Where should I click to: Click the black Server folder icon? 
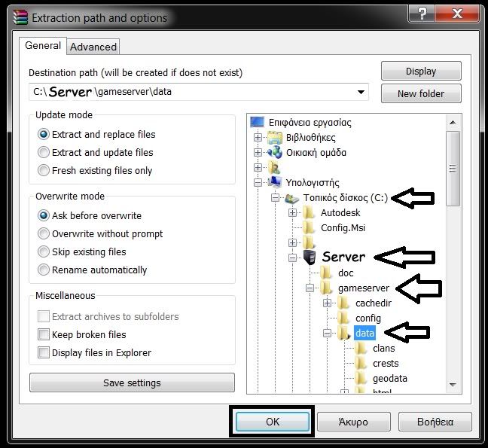pyautogui.click(x=310, y=258)
